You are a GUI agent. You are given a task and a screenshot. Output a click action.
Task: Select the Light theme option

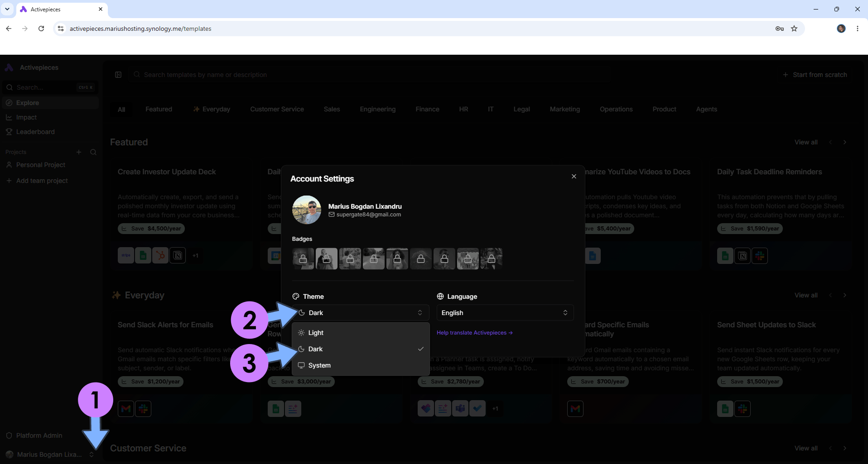pyautogui.click(x=361, y=333)
